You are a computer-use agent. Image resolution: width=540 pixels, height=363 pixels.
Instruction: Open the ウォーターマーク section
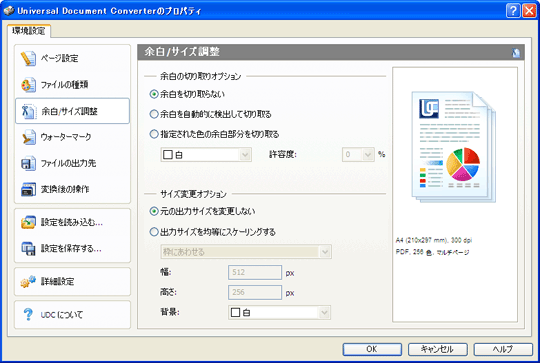click(72, 137)
